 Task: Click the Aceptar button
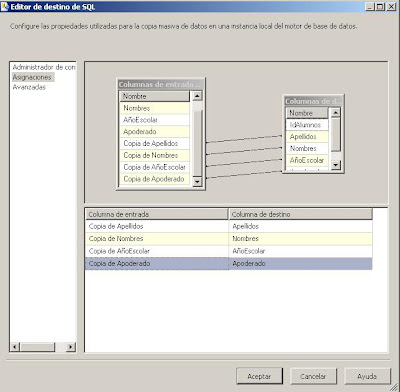pyautogui.click(x=259, y=376)
